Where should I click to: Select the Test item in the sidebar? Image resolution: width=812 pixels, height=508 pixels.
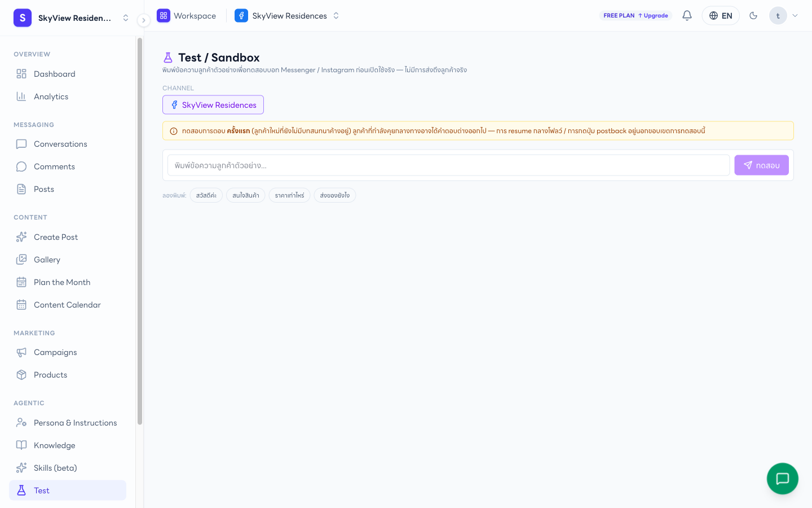click(68, 491)
